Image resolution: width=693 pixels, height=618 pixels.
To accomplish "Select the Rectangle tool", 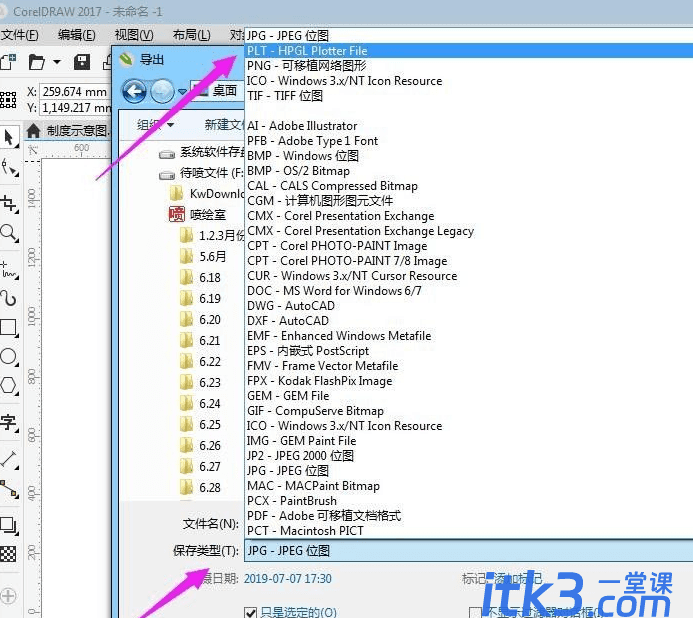I will 9,328.
